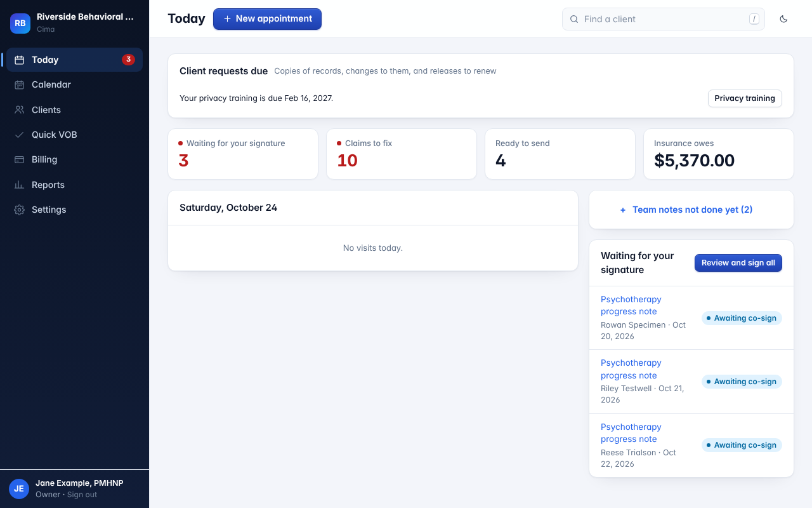Sign out of the account
The height and width of the screenshot is (508, 812).
click(x=82, y=495)
